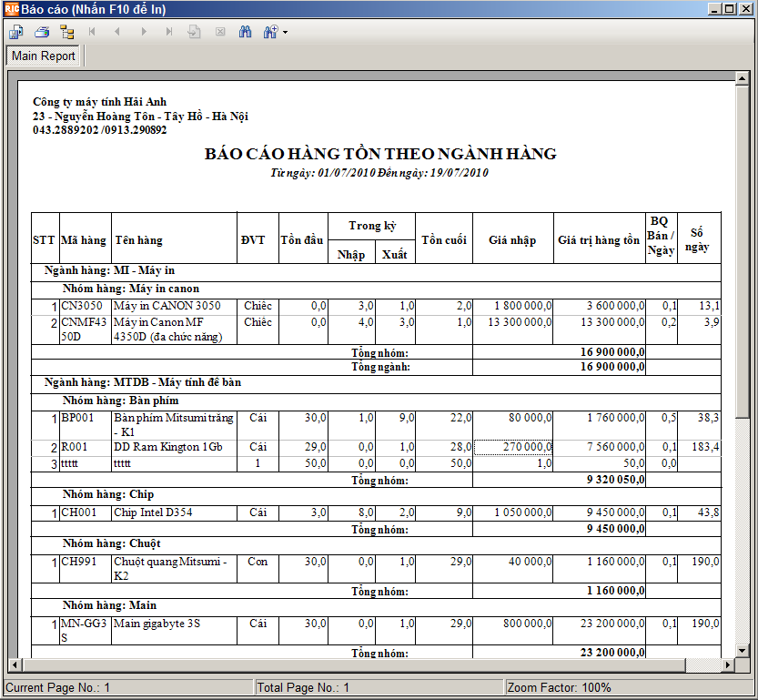Image resolution: width=758 pixels, height=700 pixels.
Task: Click the Zoom binoculars icon
Action: 270,32
